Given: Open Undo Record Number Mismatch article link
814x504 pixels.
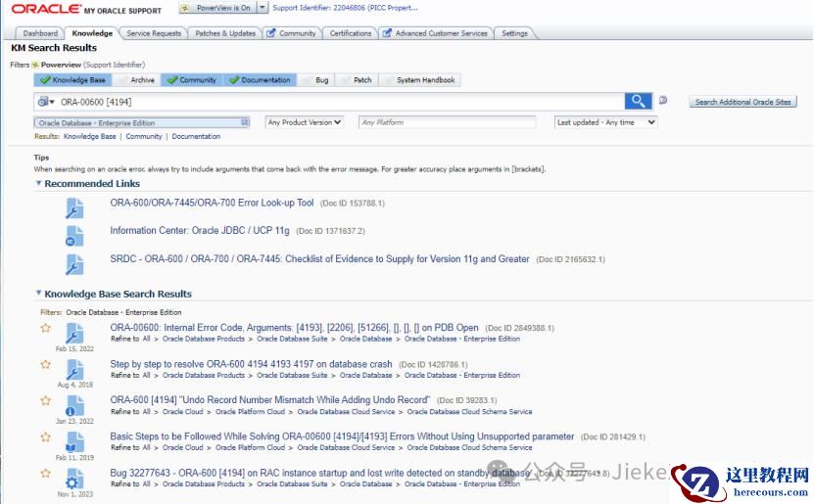Looking at the screenshot, I should (270, 400).
